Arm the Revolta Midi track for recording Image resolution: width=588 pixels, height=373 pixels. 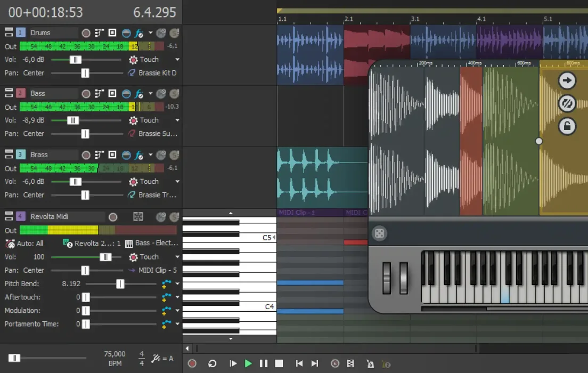pos(113,216)
